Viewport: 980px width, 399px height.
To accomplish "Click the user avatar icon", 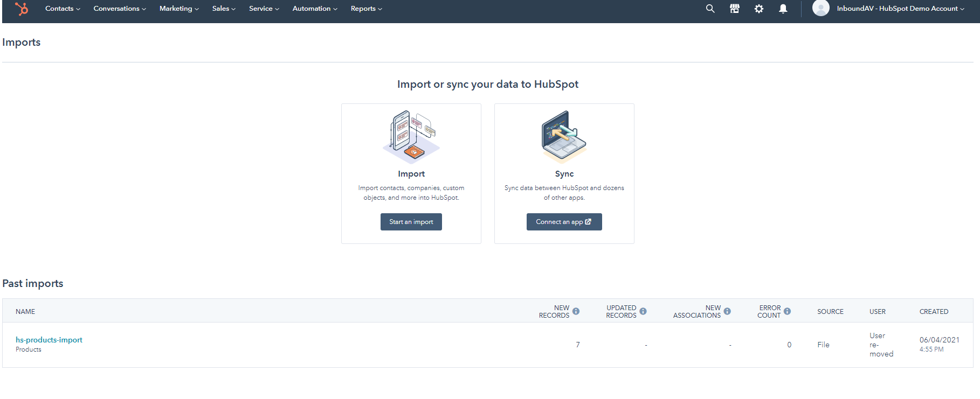I will [x=820, y=8].
